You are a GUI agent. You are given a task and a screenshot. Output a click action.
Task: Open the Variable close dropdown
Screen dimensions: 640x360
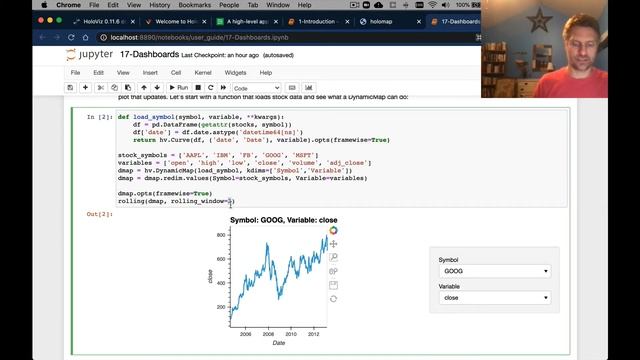[x=495, y=298]
